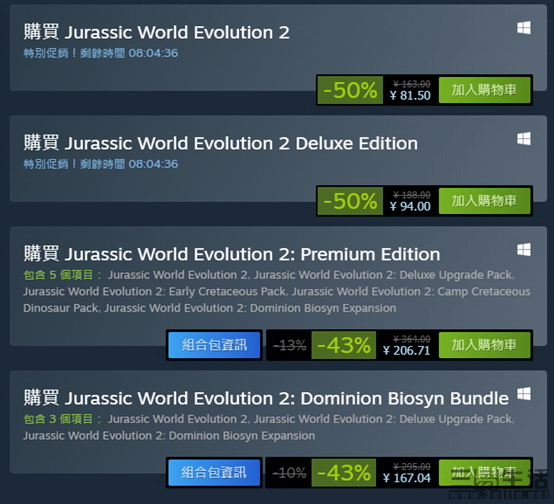Viewport: 554px width, 504px height.
Task: Add Premium Edition to cart
Action: tap(484, 345)
